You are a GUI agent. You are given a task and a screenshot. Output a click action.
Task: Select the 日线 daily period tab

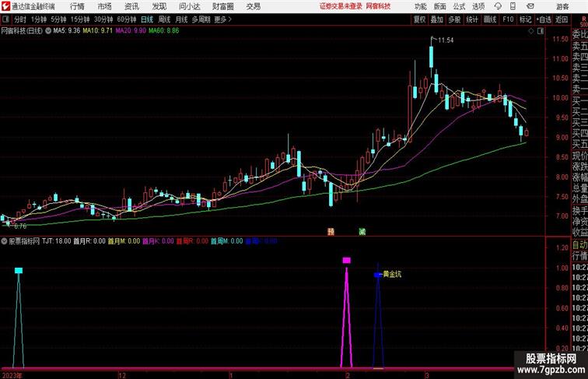click(x=147, y=19)
